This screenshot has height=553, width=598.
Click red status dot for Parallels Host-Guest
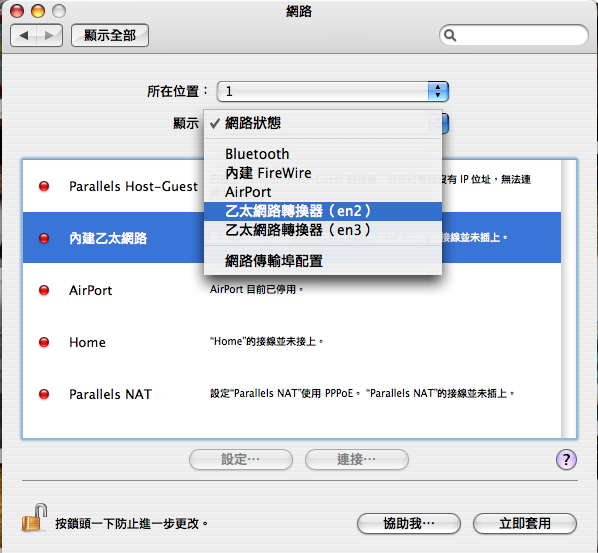(x=44, y=186)
